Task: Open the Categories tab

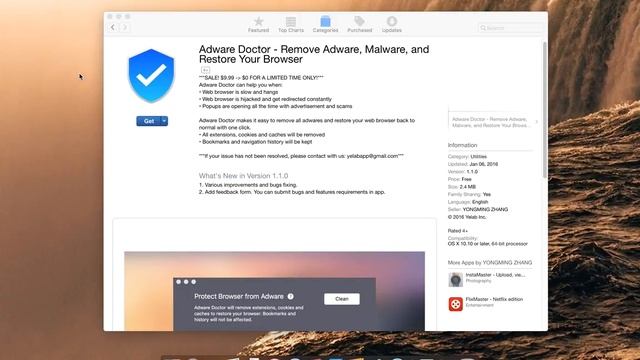Action: (x=325, y=24)
